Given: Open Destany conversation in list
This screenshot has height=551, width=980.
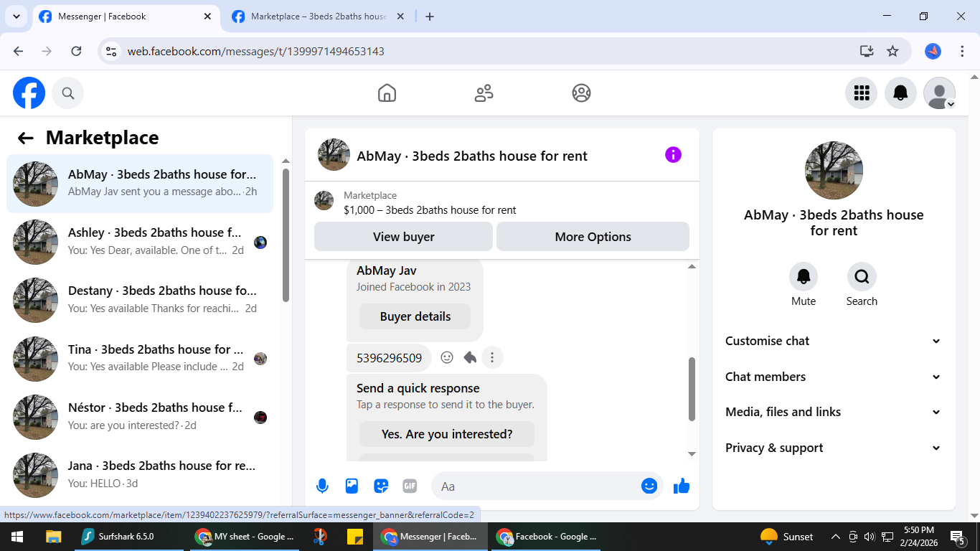Looking at the screenshot, I should click(x=140, y=300).
